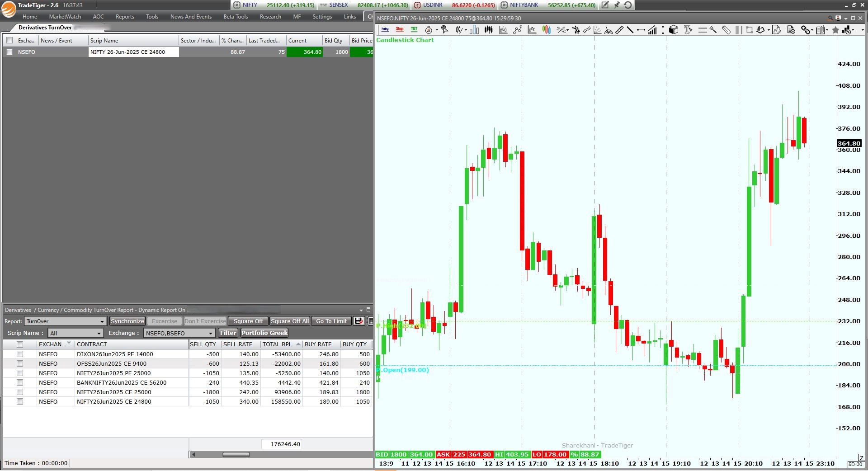The width and height of the screenshot is (868, 471).
Task: Open the Scrip Name All dropdown
Action: pos(76,333)
